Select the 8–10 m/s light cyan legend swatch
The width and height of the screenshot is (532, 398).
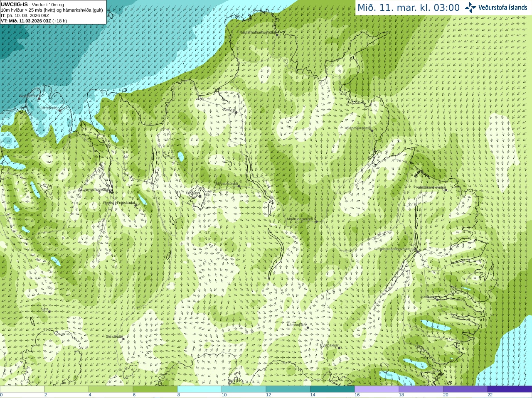coord(199,389)
